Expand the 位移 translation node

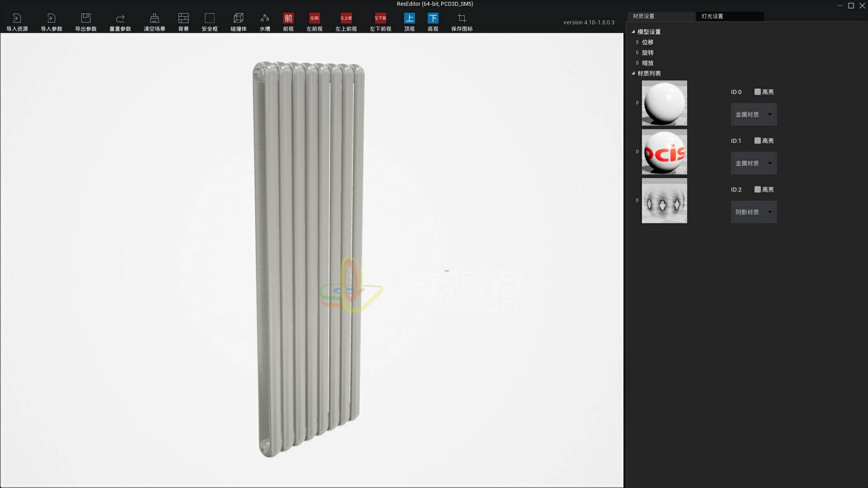(637, 42)
